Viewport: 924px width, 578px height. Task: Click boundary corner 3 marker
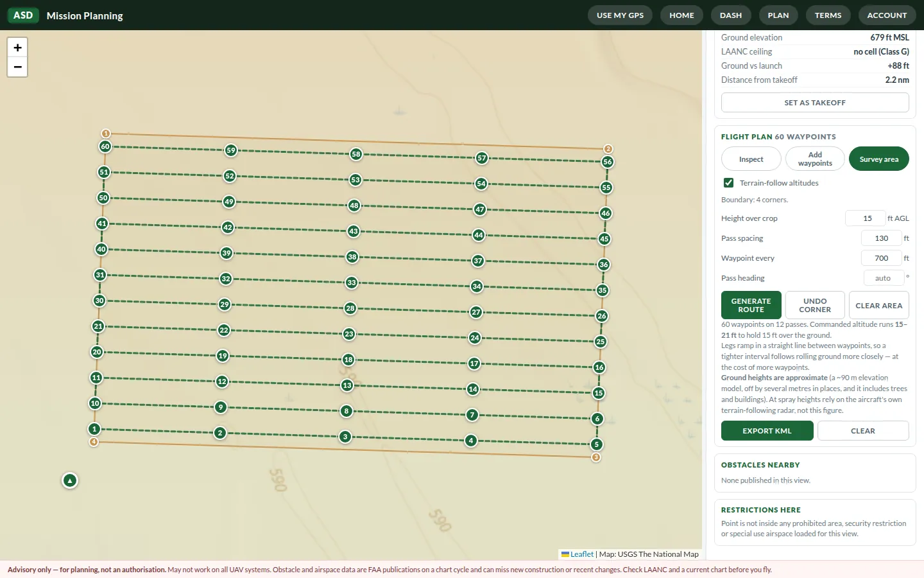pyautogui.click(x=596, y=457)
